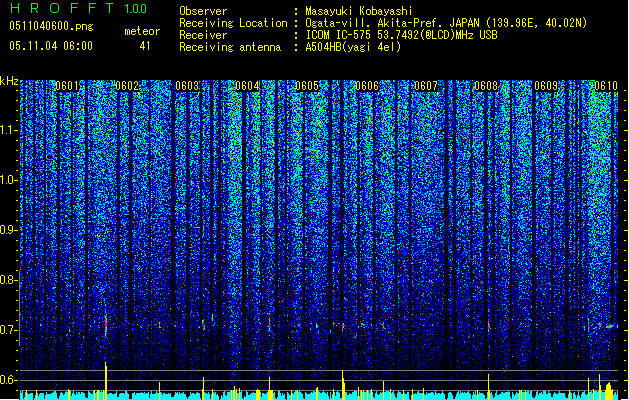Click the 0604 time marker
This screenshot has width=629, height=400.
pos(247,86)
